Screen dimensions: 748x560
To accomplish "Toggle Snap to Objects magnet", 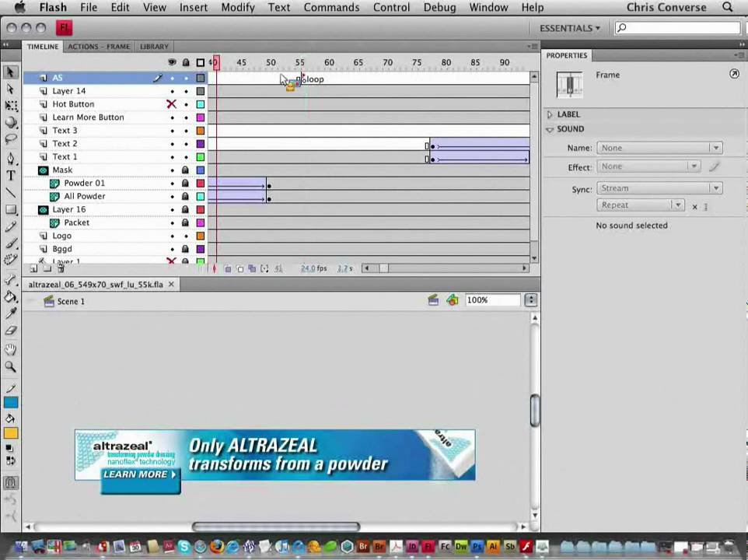I will coord(10,483).
